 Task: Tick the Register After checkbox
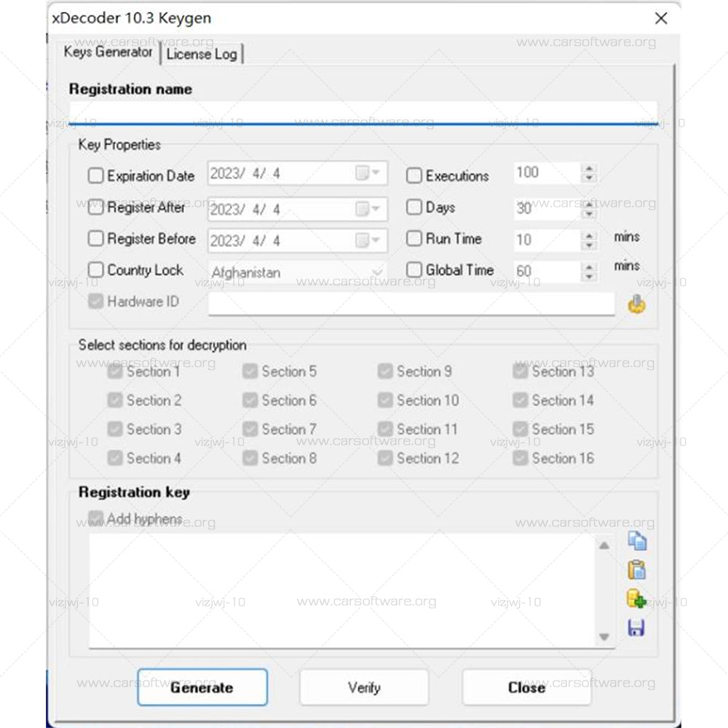pyautogui.click(x=95, y=207)
